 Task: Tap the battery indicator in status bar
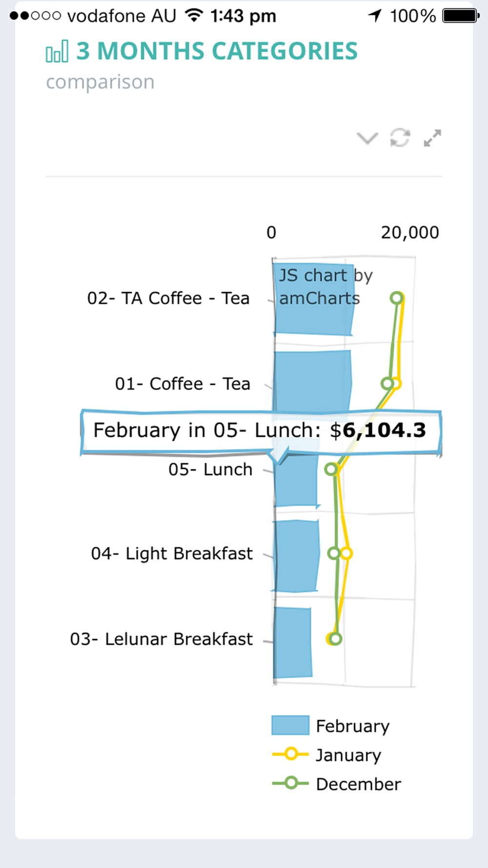[x=460, y=16]
